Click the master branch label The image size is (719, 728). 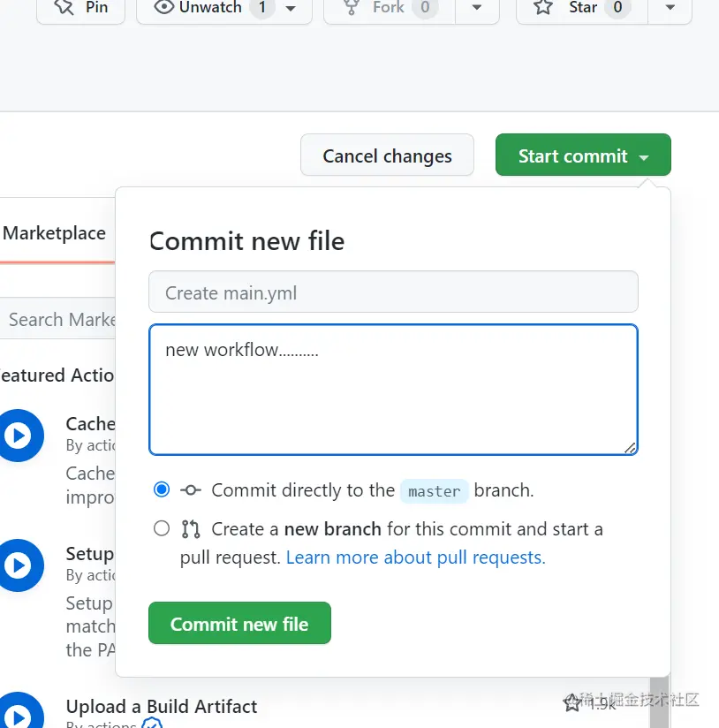click(x=435, y=491)
